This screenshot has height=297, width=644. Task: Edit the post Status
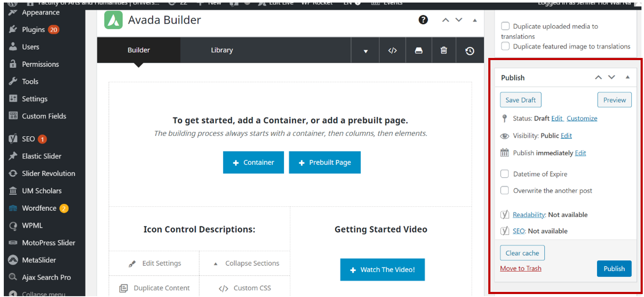(557, 118)
